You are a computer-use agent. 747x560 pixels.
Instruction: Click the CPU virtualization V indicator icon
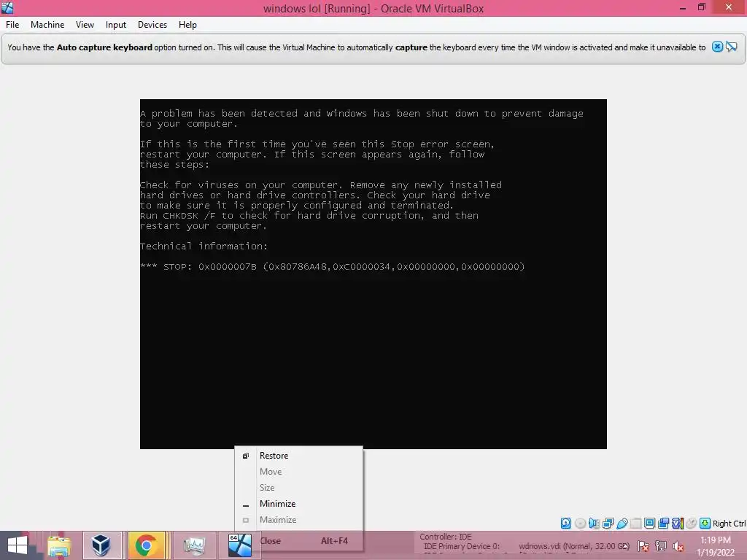[677, 524]
